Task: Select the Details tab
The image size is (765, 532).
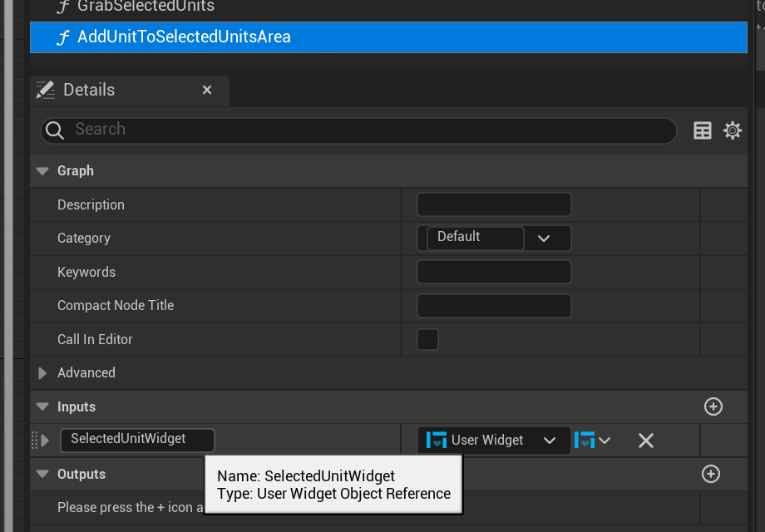Action: click(x=88, y=90)
